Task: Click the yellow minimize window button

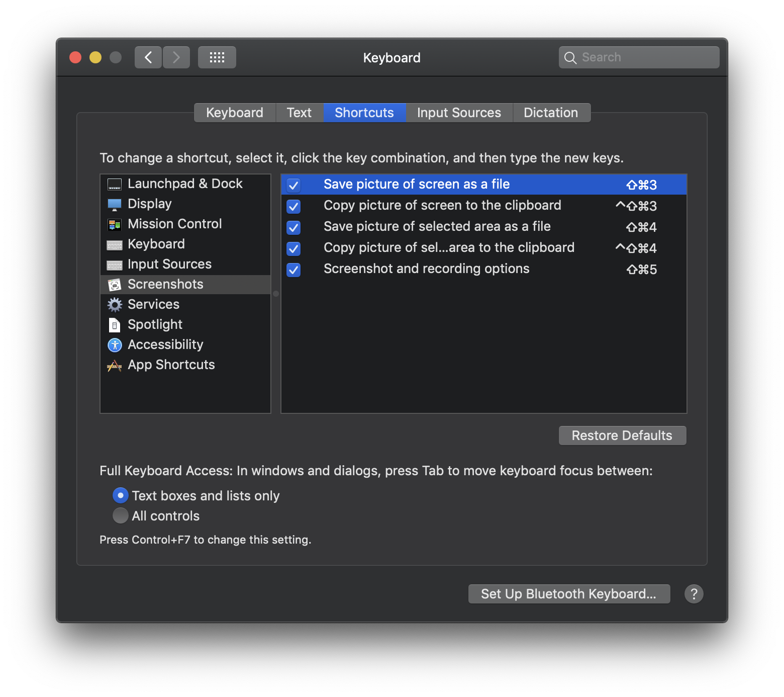Action: 95,57
